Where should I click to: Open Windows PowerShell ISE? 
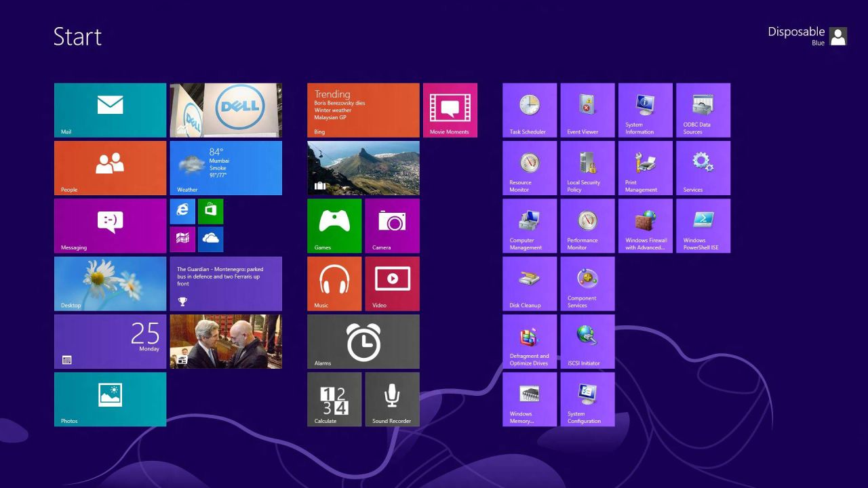[703, 226]
